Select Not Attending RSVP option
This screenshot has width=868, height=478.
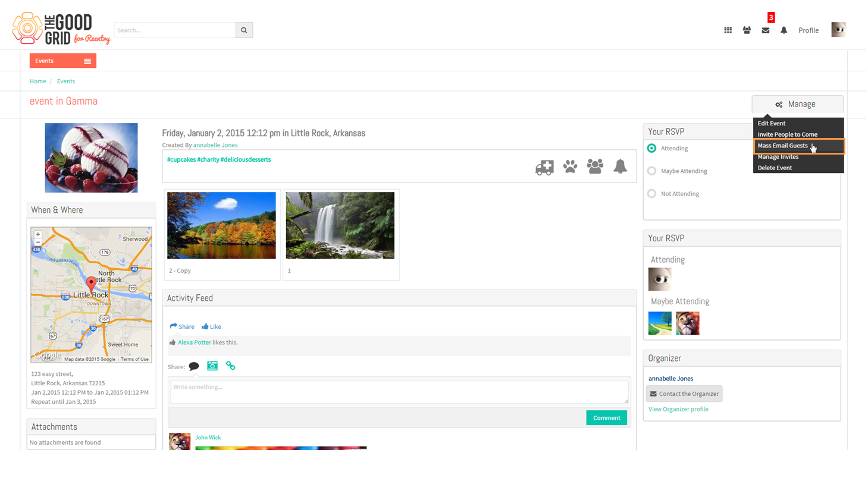pos(652,193)
